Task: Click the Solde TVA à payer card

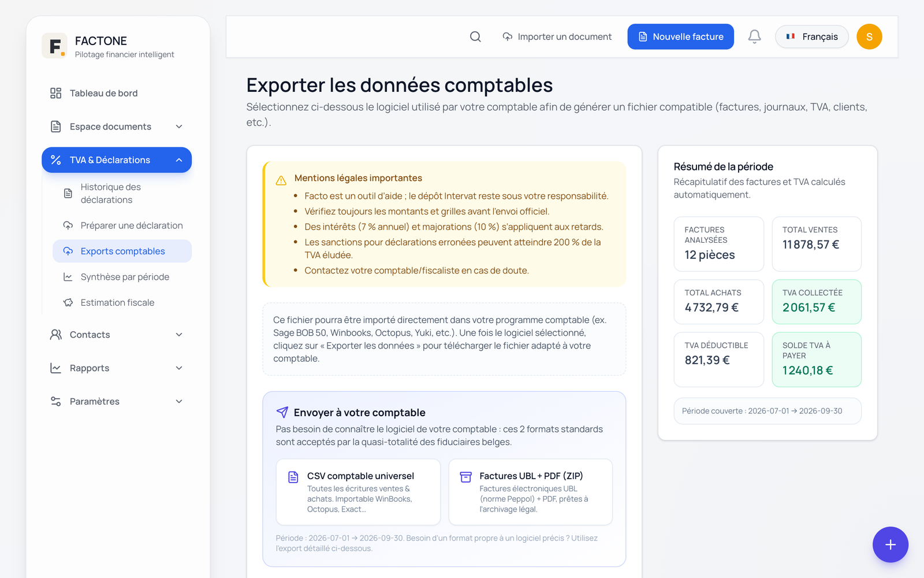Action: 817,360
